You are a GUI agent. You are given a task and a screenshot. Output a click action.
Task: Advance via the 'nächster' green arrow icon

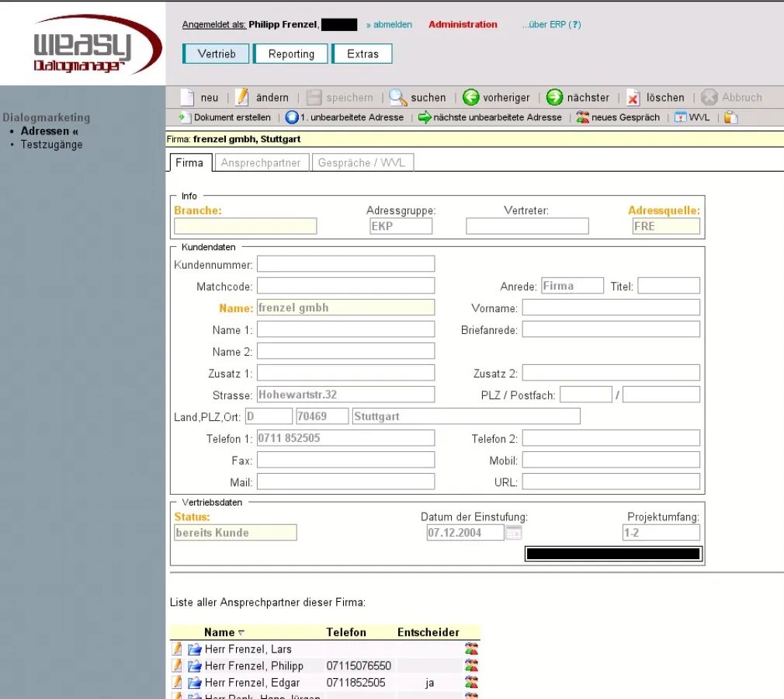pos(555,97)
